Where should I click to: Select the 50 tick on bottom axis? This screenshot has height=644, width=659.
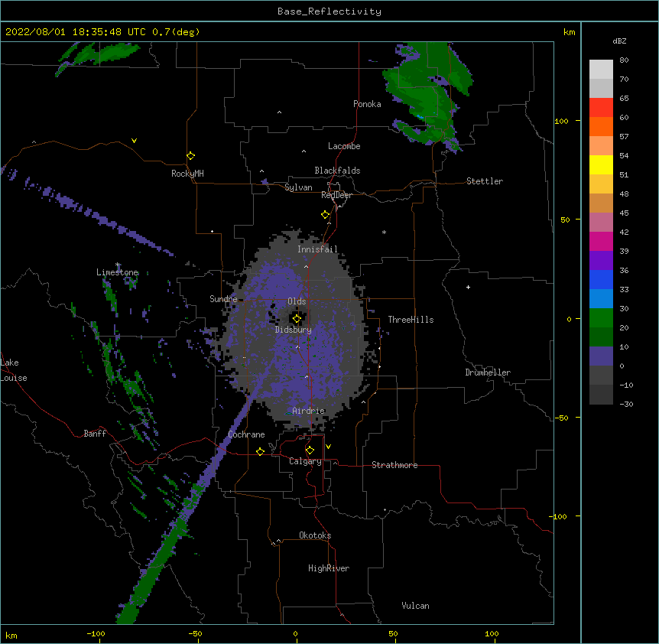pos(393,633)
